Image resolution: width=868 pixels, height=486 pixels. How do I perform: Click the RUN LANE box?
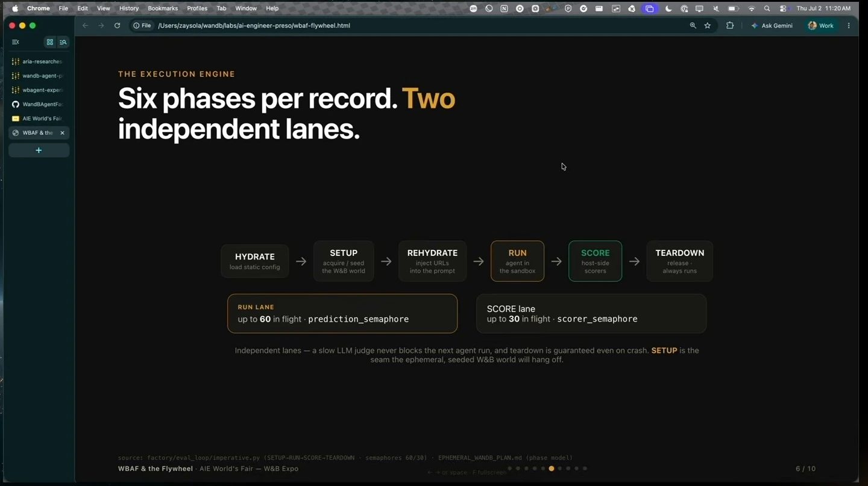(342, 314)
